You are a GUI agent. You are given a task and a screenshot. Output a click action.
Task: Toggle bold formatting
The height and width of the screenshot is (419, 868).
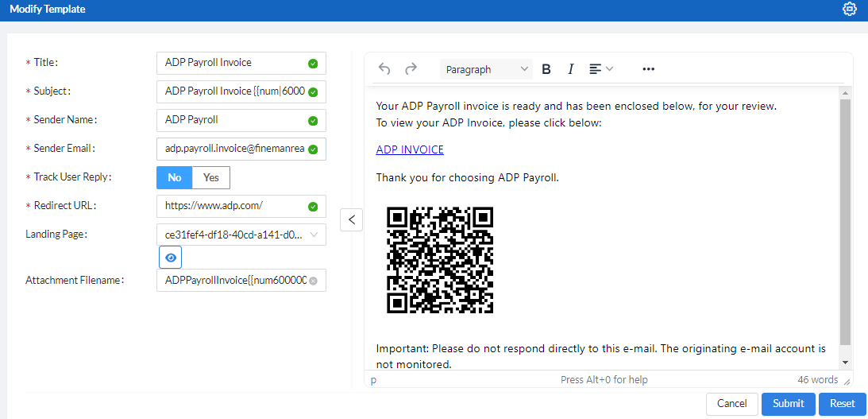[546, 69]
